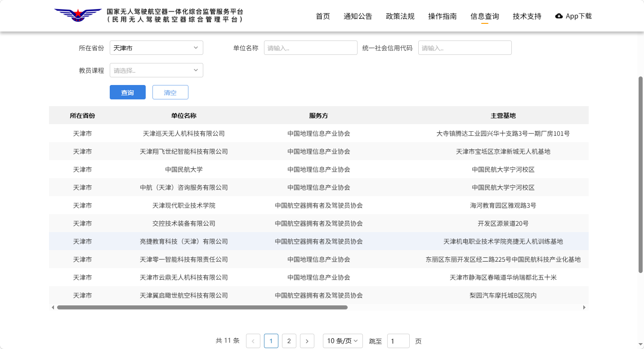The width and height of the screenshot is (644, 349).
Task: Open the 所在省份 dropdown showing 天津市
Action: click(x=157, y=48)
